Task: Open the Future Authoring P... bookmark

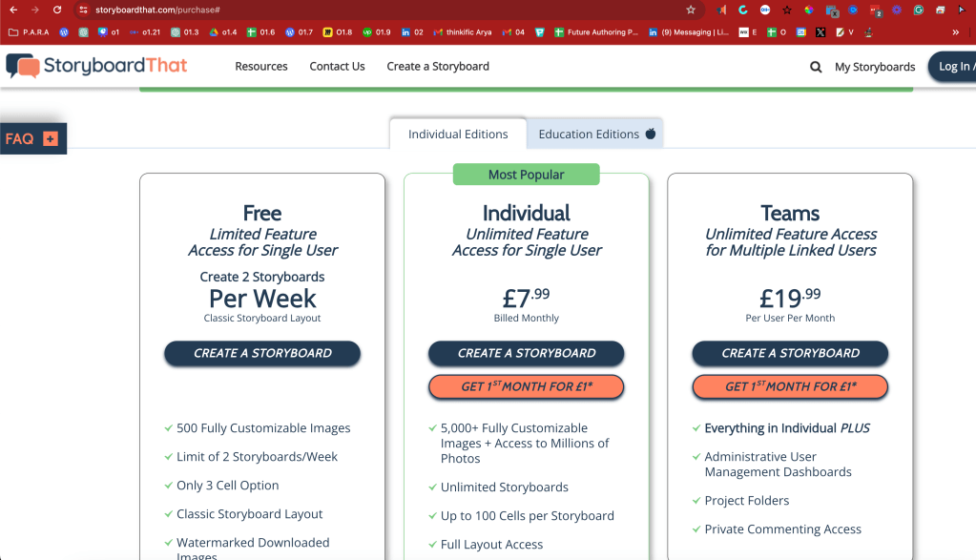Action: pos(596,32)
